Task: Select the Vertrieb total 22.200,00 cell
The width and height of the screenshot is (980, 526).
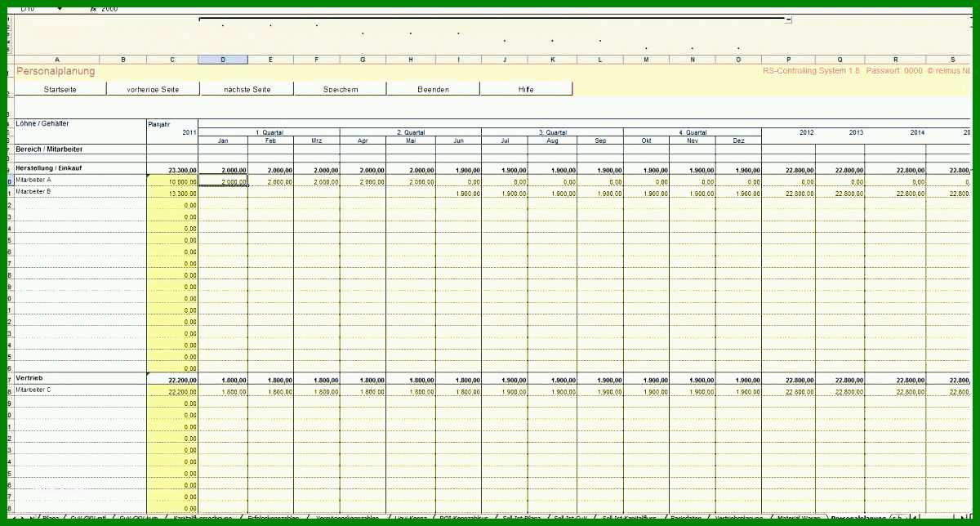Action: [x=172, y=381]
